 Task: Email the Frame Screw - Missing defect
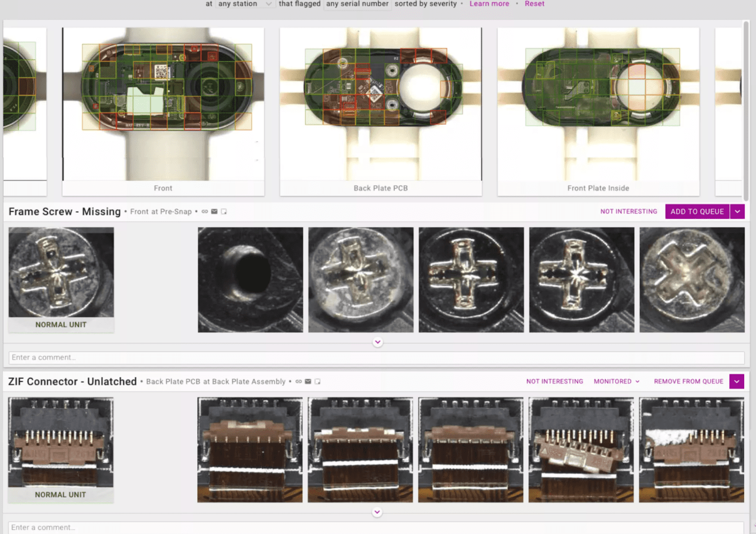point(214,212)
